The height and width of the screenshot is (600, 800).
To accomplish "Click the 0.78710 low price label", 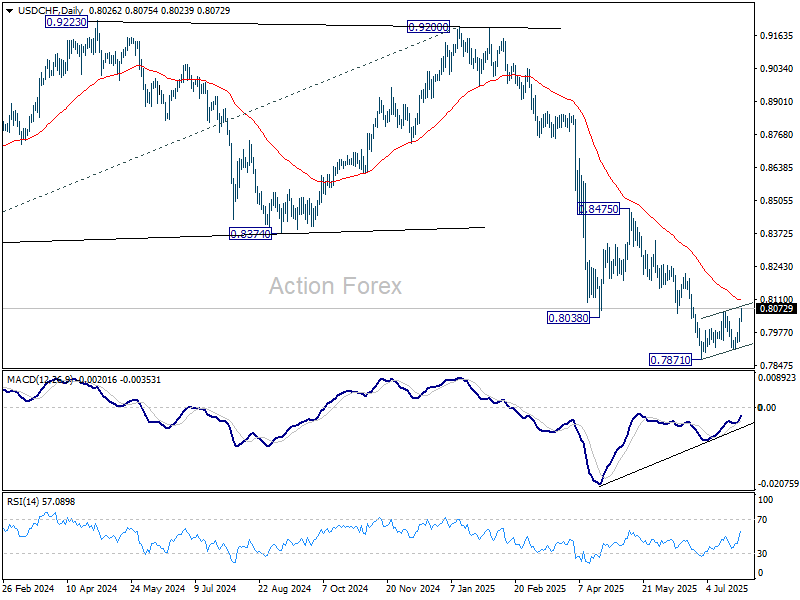I will coord(671,359).
